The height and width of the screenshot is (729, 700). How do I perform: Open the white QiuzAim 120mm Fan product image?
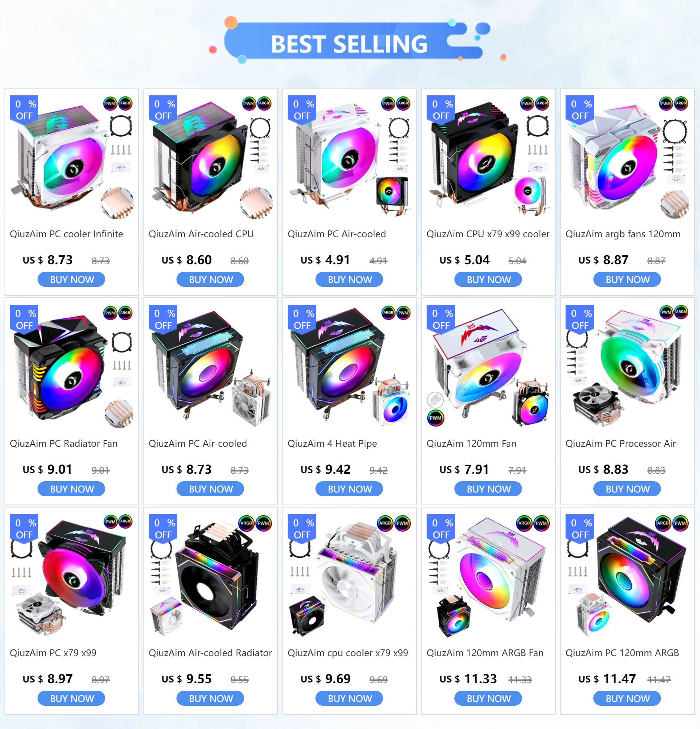(488, 368)
